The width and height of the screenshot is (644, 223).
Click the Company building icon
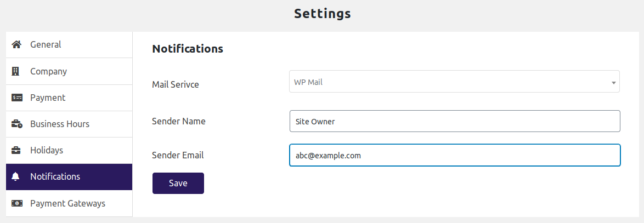16,71
